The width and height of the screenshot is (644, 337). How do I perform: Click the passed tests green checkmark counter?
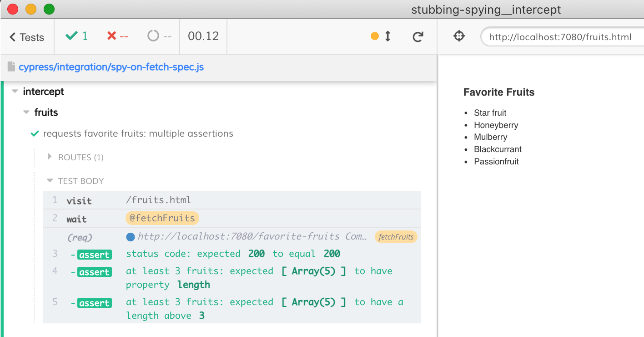pos(76,36)
